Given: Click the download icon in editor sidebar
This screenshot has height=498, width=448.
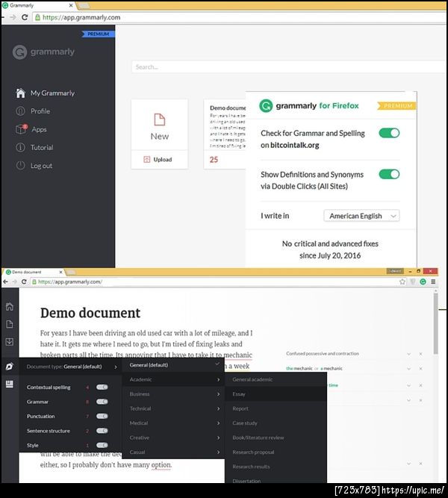Looking at the screenshot, I should [x=10, y=342].
